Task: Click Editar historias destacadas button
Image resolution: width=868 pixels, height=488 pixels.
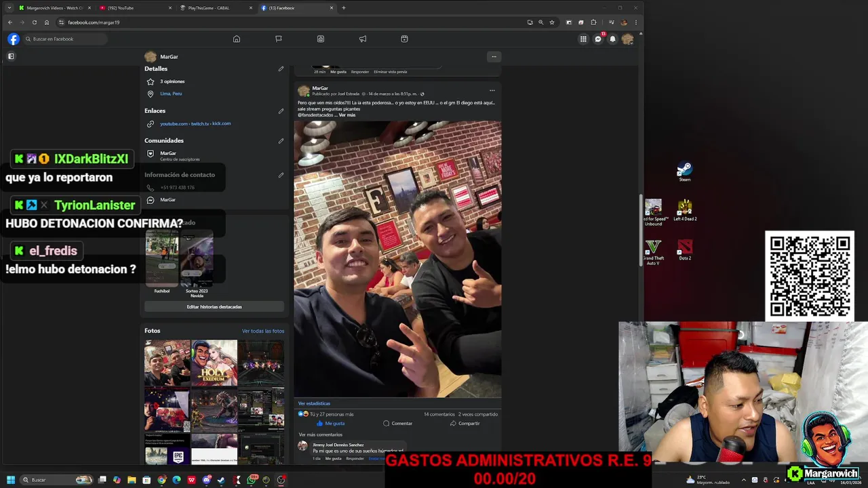Action: click(x=214, y=306)
